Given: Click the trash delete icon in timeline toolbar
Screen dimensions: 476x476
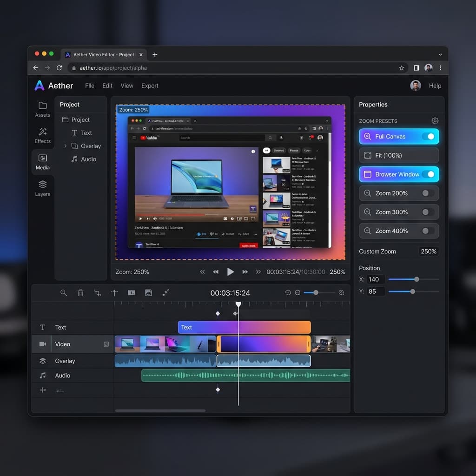Looking at the screenshot, I should pyautogui.click(x=80, y=293).
